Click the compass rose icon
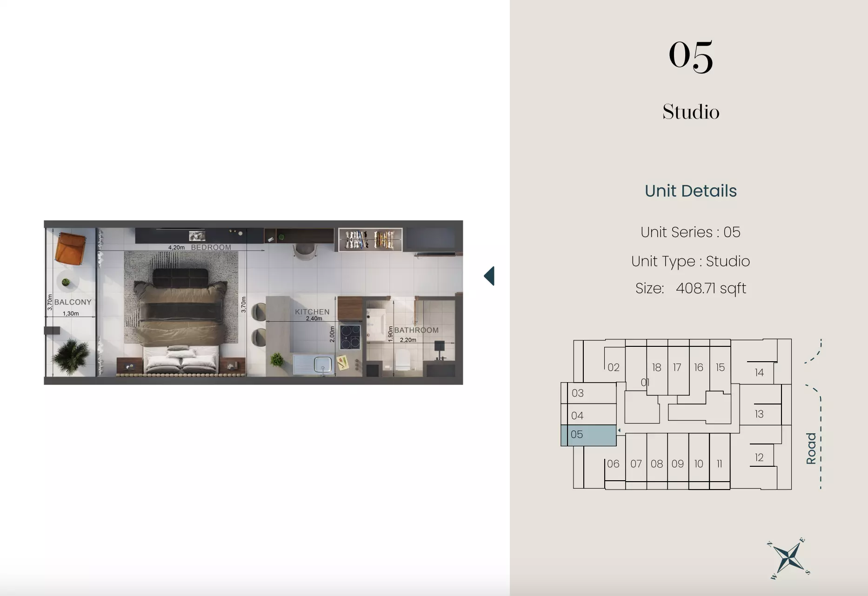Viewport: 868px width, 596px height. [789, 558]
